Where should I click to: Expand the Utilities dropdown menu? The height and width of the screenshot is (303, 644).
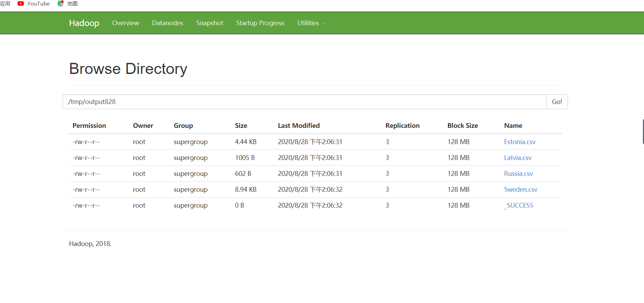tap(311, 23)
